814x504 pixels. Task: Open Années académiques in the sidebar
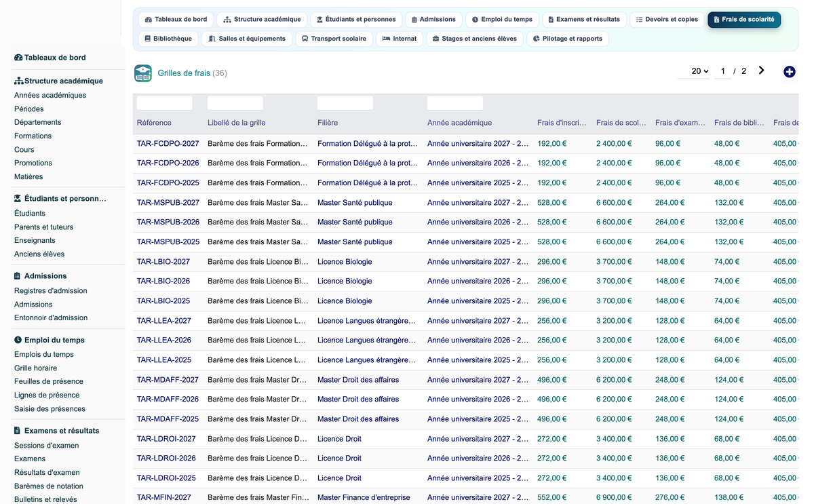[50, 96]
